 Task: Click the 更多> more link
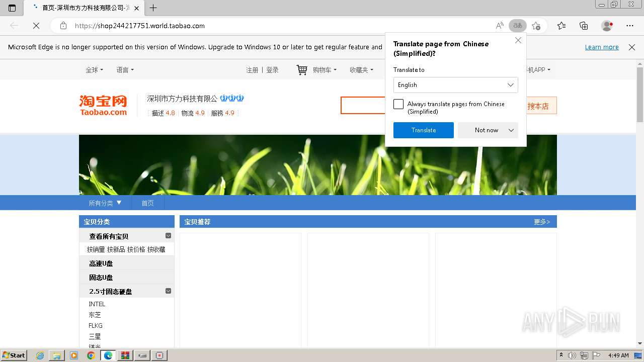542,222
